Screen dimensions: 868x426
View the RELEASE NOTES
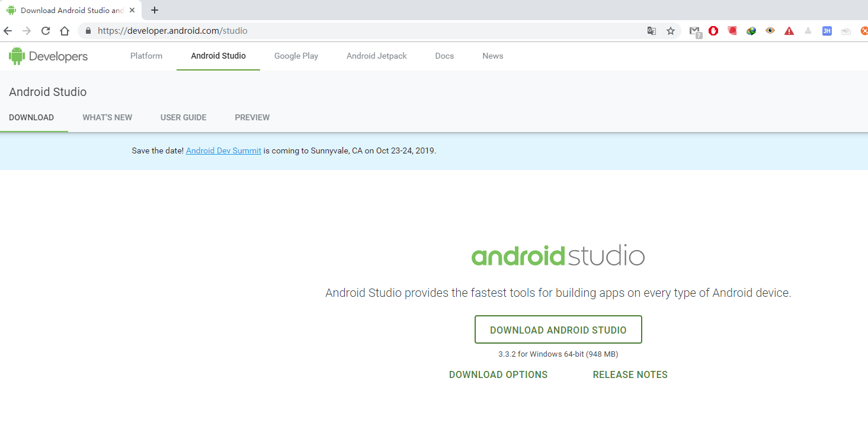coord(630,374)
